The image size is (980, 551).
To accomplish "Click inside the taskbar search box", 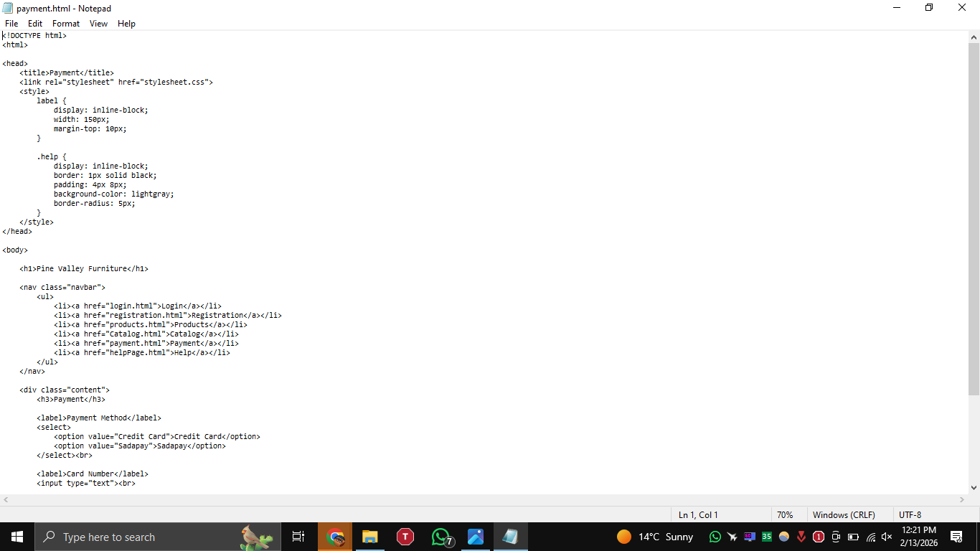I will coord(143,537).
